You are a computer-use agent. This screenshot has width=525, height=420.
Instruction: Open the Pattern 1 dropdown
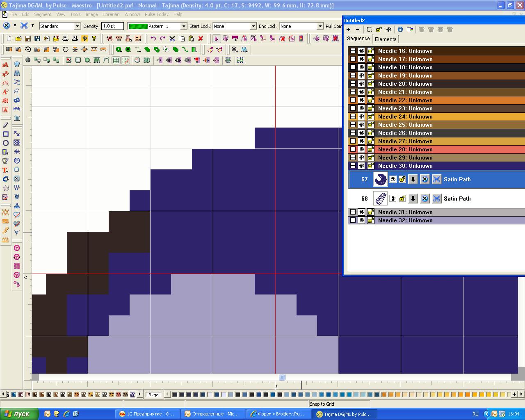(184, 26)
